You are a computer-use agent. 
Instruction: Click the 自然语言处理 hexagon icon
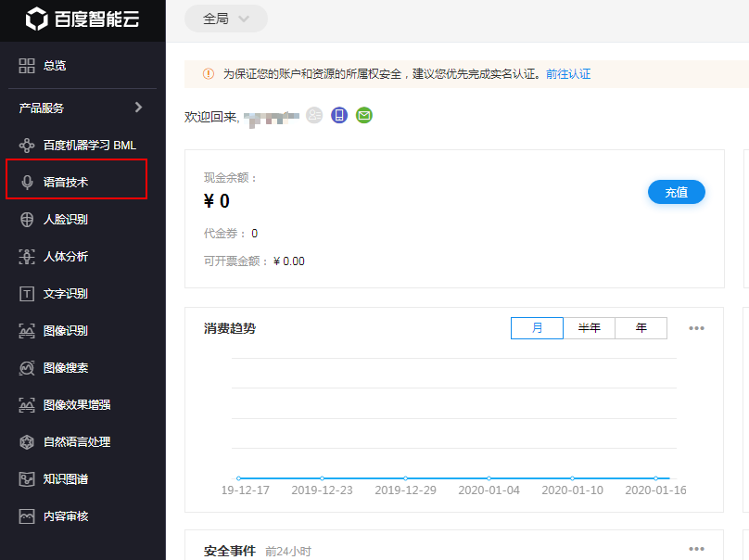(x=27, y=442)
